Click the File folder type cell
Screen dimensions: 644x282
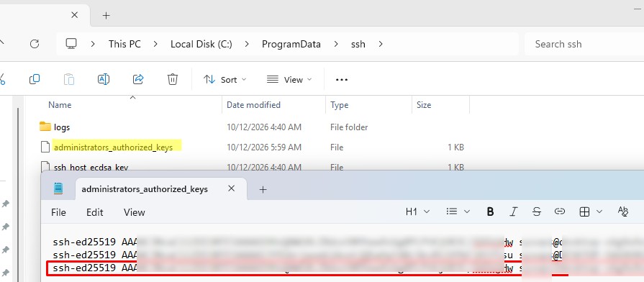point(349,127)
